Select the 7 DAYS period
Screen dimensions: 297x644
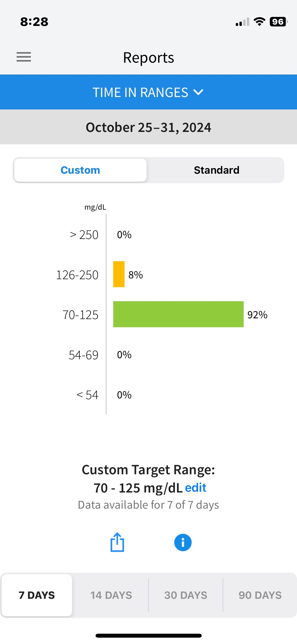click(x=37, y=595)
